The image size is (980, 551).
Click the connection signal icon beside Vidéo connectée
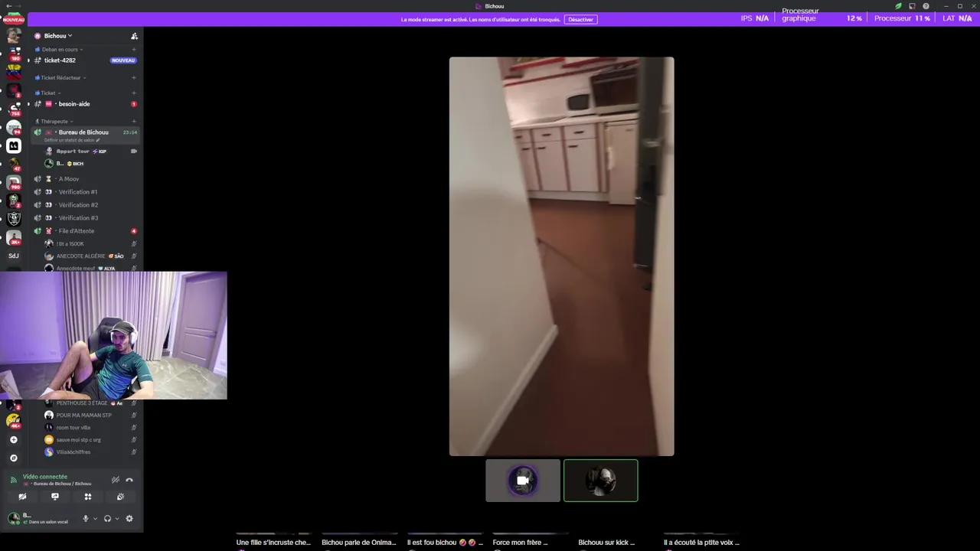[13, 480]
